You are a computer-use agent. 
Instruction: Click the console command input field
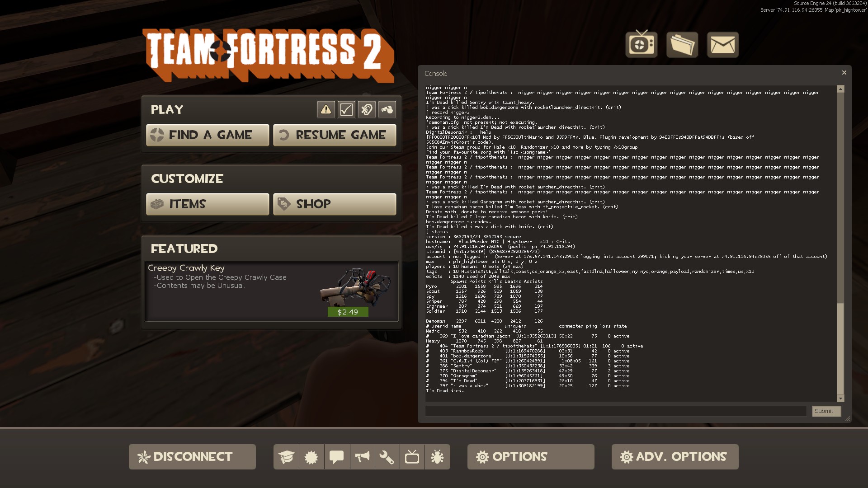(616, 411)
